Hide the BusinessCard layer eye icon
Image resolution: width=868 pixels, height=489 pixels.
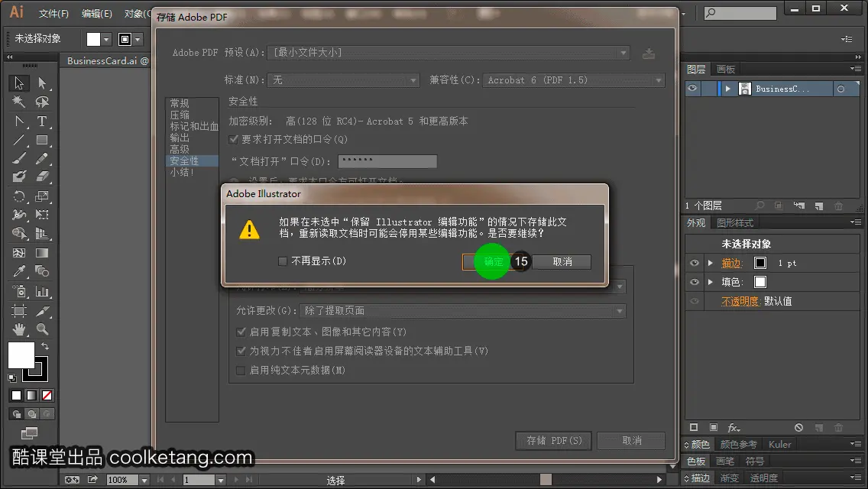pos(692,89)
